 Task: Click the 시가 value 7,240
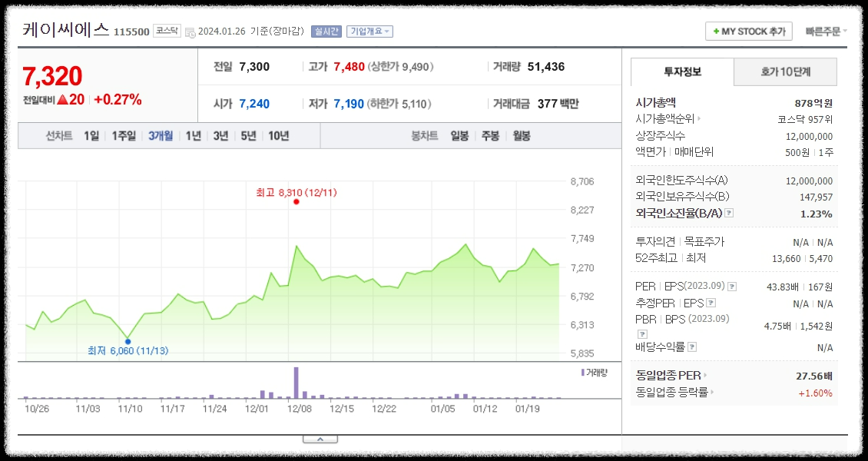tap(254, 104)
